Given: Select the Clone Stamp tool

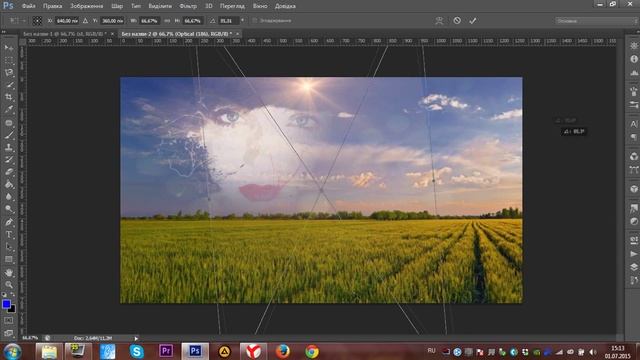Looking at the screenshot, I should point(9,147).
